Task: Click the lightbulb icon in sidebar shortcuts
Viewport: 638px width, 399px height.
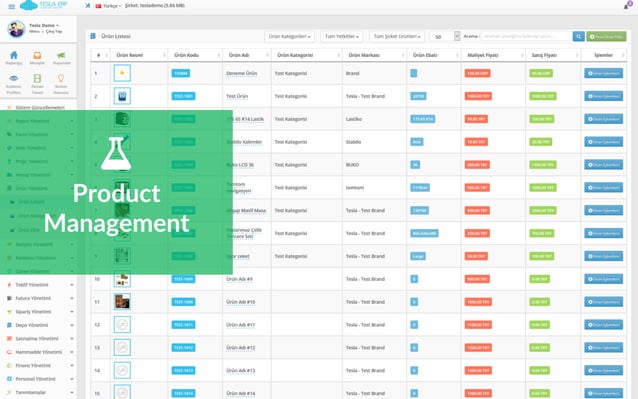Action: 61,78
